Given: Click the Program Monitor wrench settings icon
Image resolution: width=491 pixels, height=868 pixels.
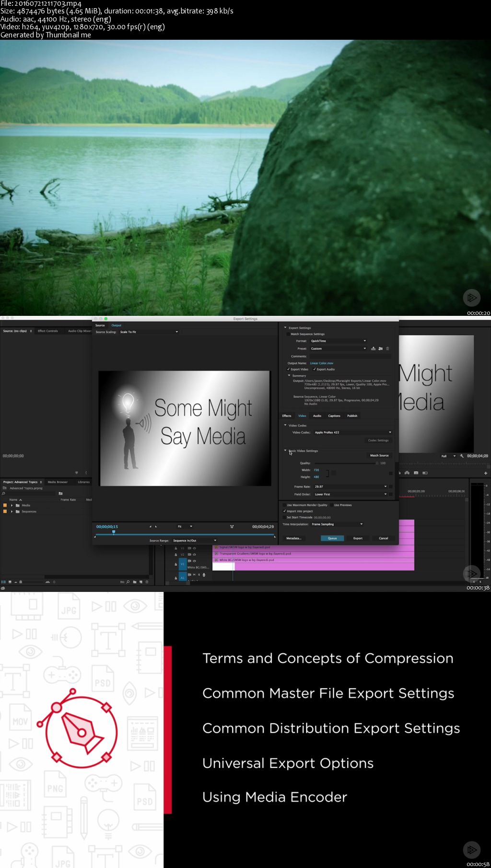Looking at the screenshot, I should [461, 456].
